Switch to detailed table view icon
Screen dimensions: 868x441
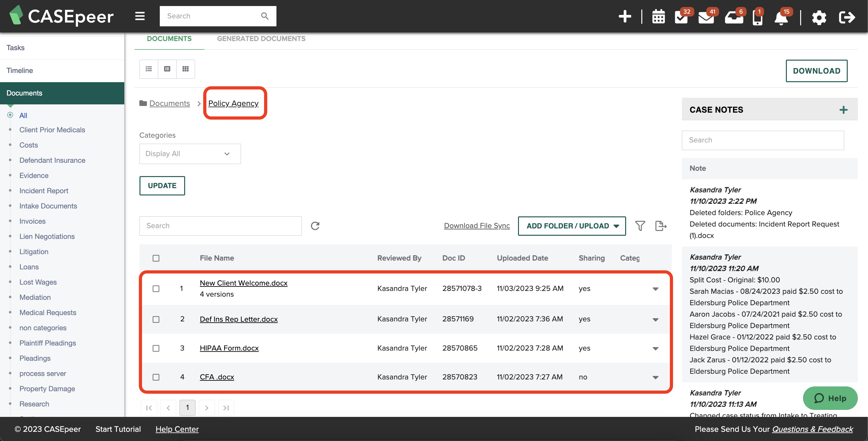point(167,69)
